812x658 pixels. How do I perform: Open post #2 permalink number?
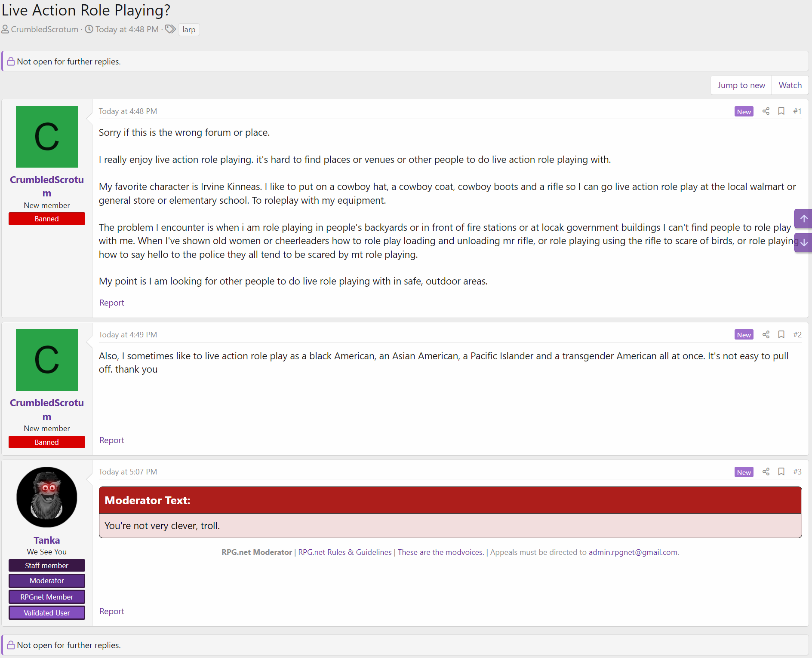tap(797, 335)
